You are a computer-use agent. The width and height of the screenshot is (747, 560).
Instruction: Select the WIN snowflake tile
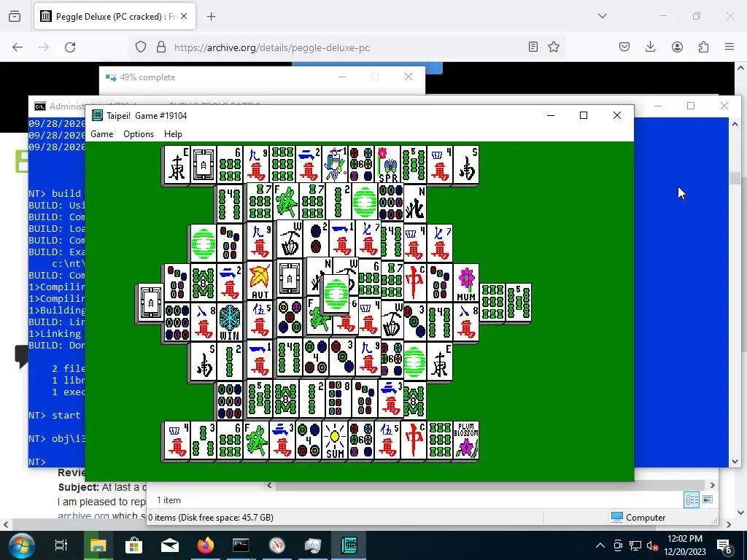click(229, 322)
